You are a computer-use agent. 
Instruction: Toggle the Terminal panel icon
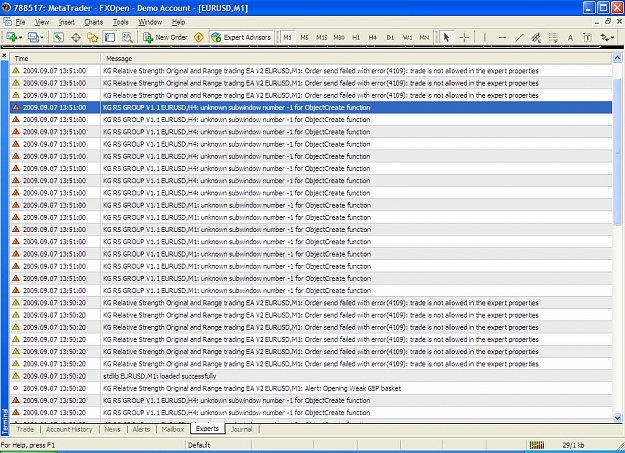pos(110,37)
